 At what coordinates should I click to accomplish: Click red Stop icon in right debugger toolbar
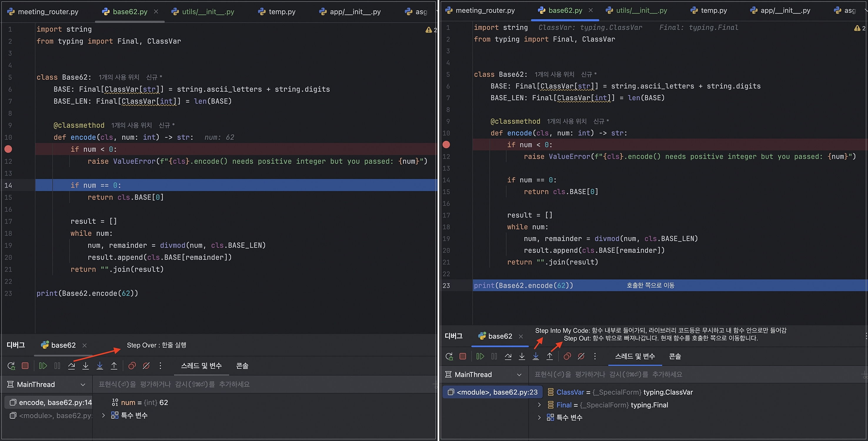coord(463,356)
